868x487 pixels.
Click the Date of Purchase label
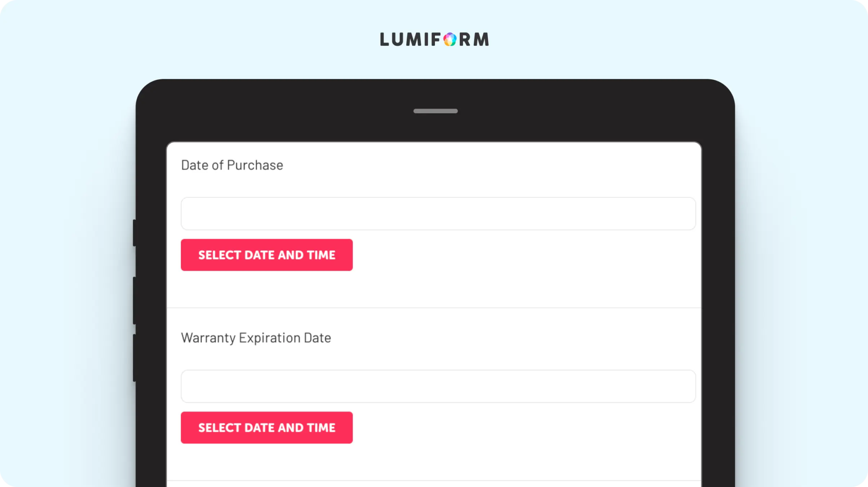232,165
